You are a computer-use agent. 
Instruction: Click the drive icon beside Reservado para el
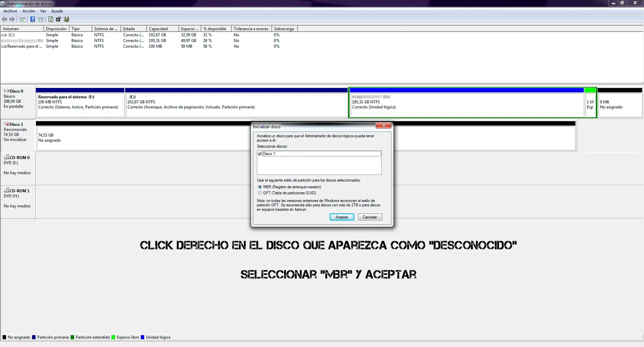pyautogui.click(x=4, y=46)
